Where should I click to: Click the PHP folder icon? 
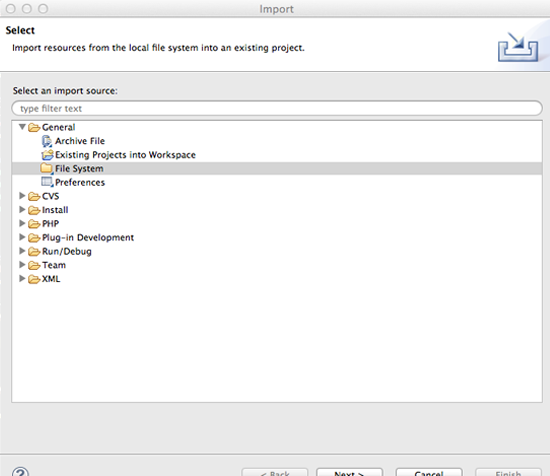point(34,224)
